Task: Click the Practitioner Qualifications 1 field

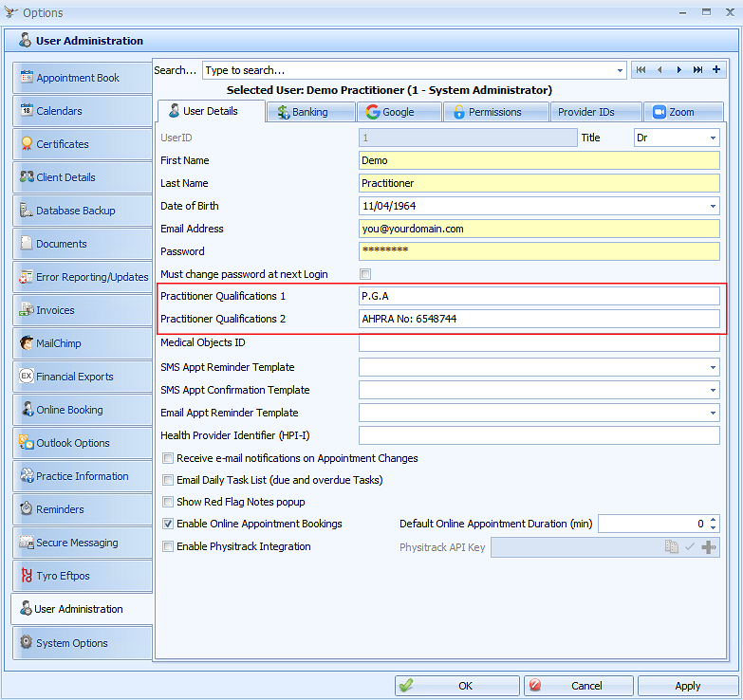Action: point(539,296)
